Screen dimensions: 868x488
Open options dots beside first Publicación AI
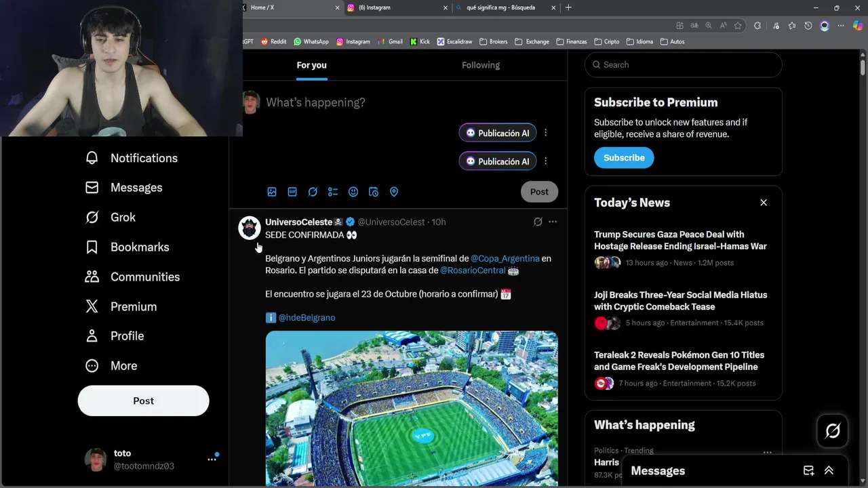click(x=546, y=133)
